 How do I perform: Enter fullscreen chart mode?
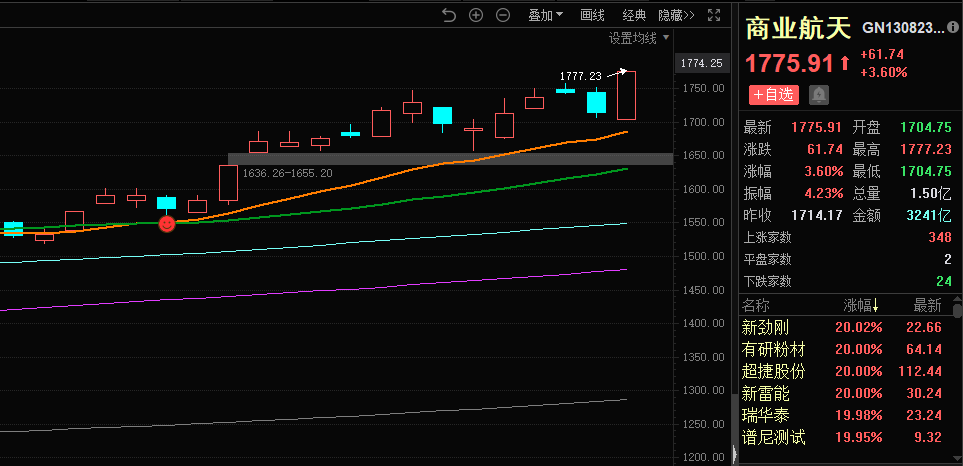point(714,15)
